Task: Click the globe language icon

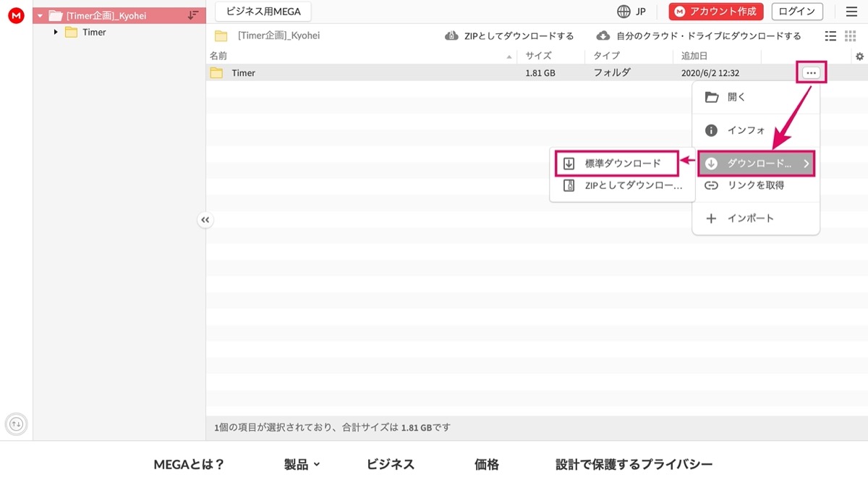Action: point(624,12)
